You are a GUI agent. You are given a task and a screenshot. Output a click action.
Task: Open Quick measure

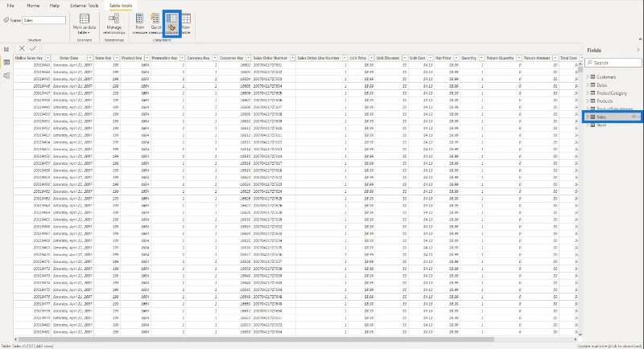155,24
